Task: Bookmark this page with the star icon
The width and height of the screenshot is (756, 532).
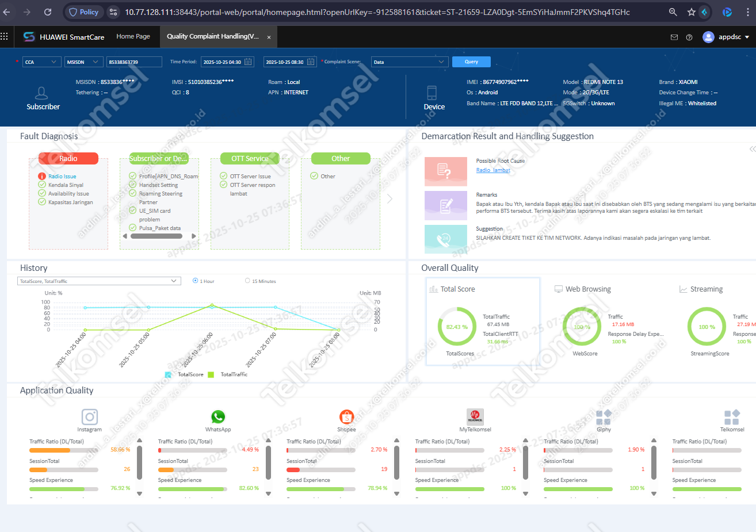Action: point(692,12)
